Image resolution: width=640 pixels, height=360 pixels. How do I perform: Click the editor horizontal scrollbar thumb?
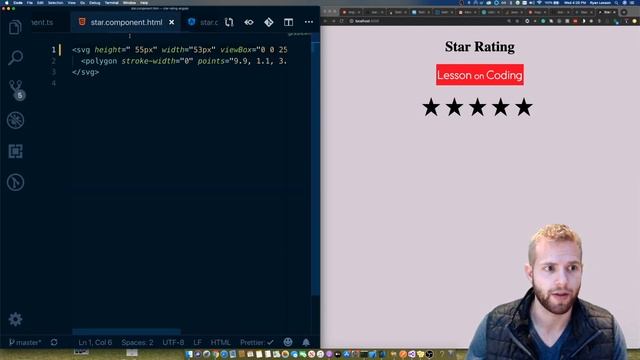tap(127, 331)
